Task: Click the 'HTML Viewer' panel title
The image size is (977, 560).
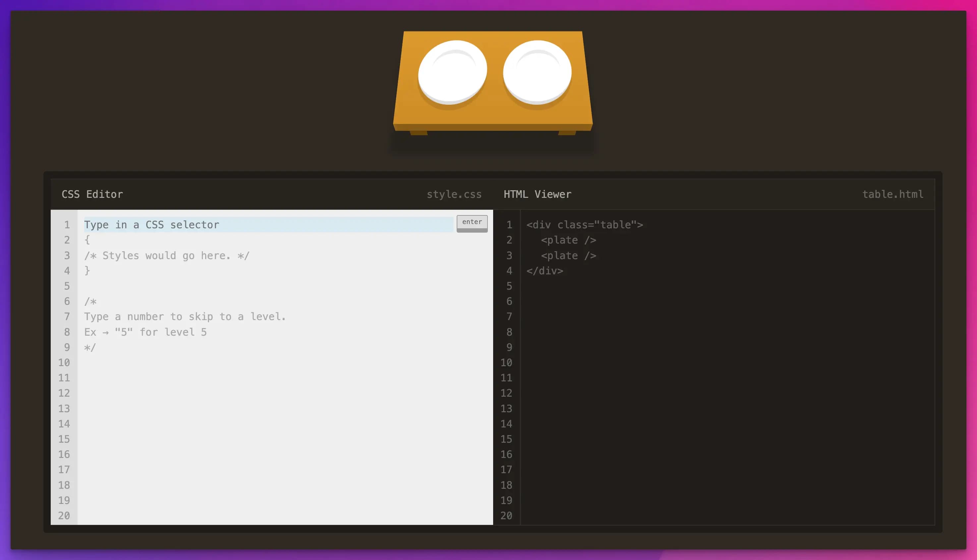Action: click(x=537, y=194)
